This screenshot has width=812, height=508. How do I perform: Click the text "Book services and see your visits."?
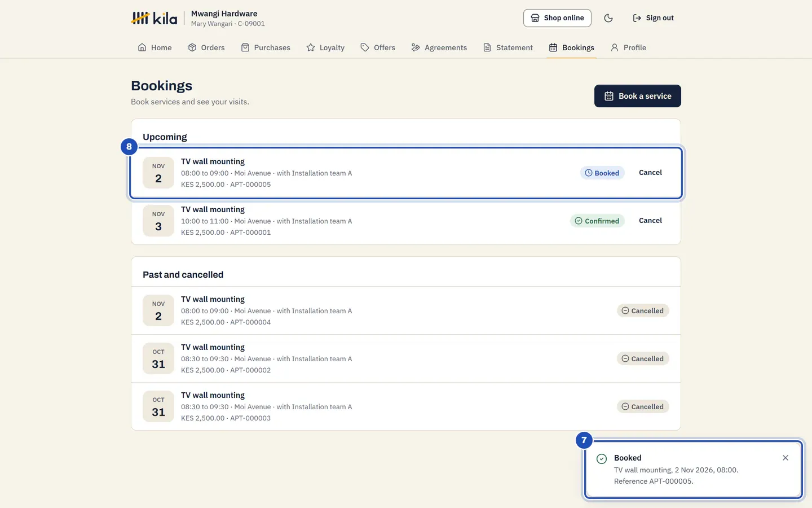pos(190,102)
